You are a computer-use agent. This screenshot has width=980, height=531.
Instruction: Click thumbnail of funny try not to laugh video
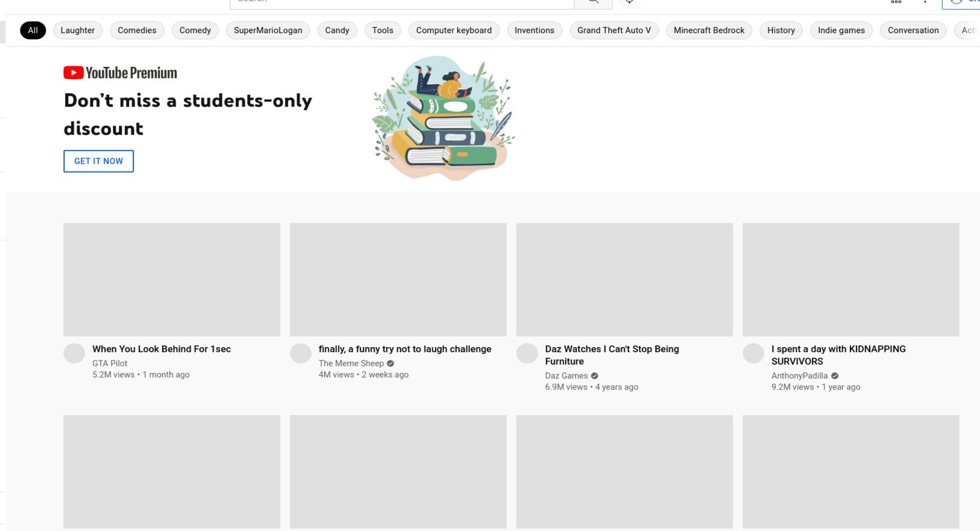coord(398,280)
